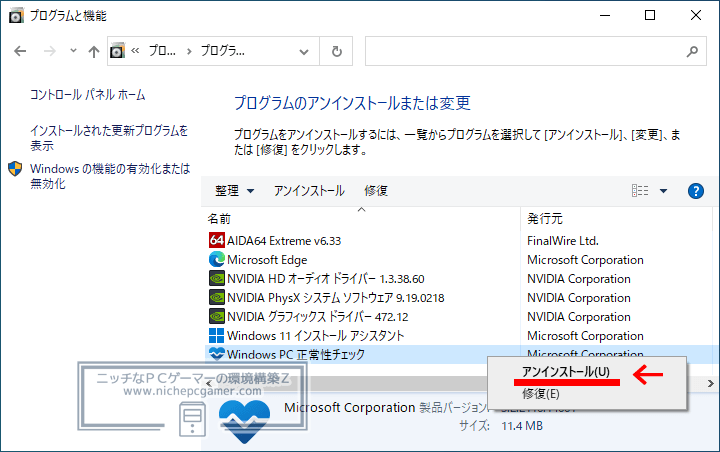720x452 pixels.
Task: Go up one folder level
Action: click(94, 51)
